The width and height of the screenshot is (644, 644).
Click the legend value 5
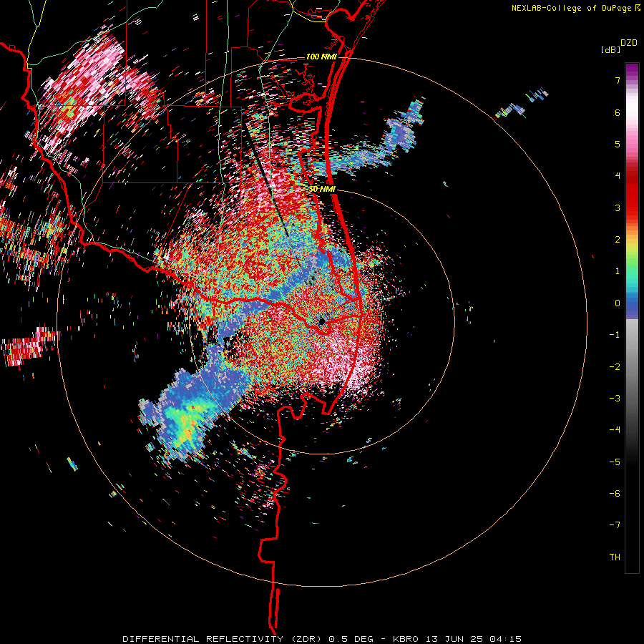coord(618,144)
